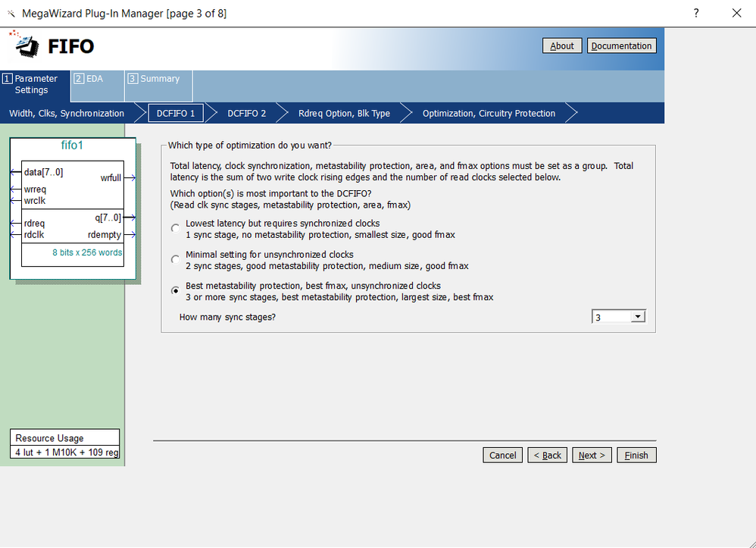Click the rdempty output label
Screen dimensions: 756x548
coord(104,235)
